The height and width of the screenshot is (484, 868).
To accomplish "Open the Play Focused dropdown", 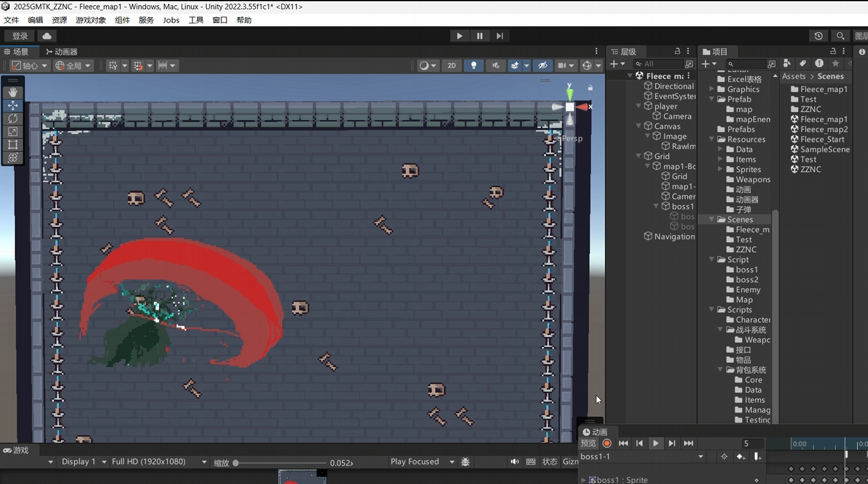I will (x=422, y=462).
